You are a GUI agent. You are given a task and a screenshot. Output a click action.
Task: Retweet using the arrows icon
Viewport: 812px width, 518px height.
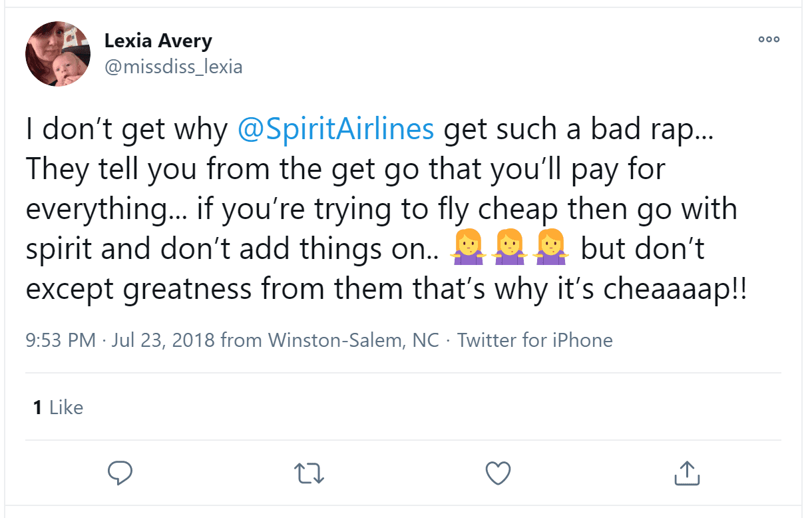pyautogui.click(x=309, y=473)
